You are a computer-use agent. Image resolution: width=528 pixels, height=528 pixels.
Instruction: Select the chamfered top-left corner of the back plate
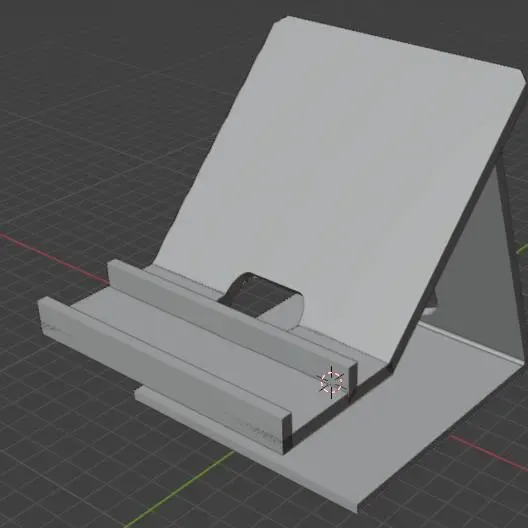[x=280, y=19]
